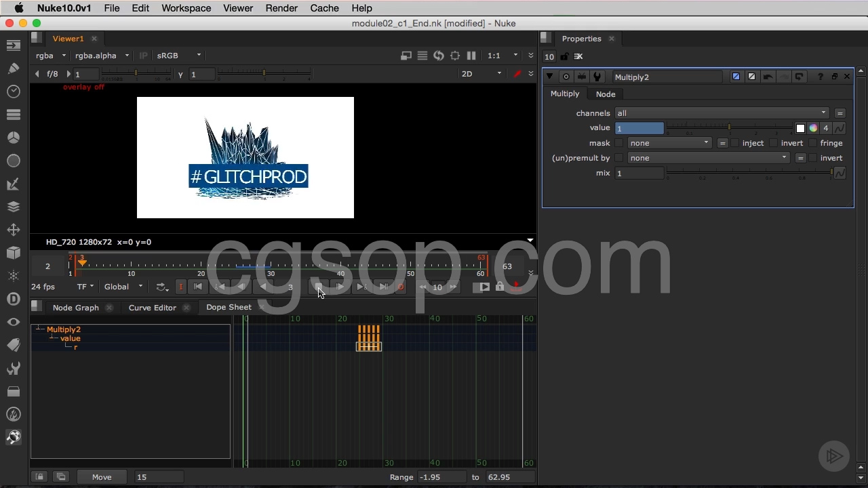Screen dimensions: 868x488
Task: Toggle the 4-channel value split button
Action: click(826, 128)
